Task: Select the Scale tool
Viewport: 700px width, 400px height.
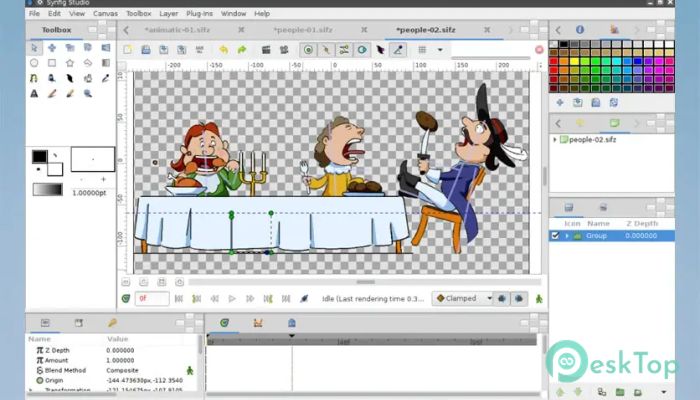Action: point(70,47)
